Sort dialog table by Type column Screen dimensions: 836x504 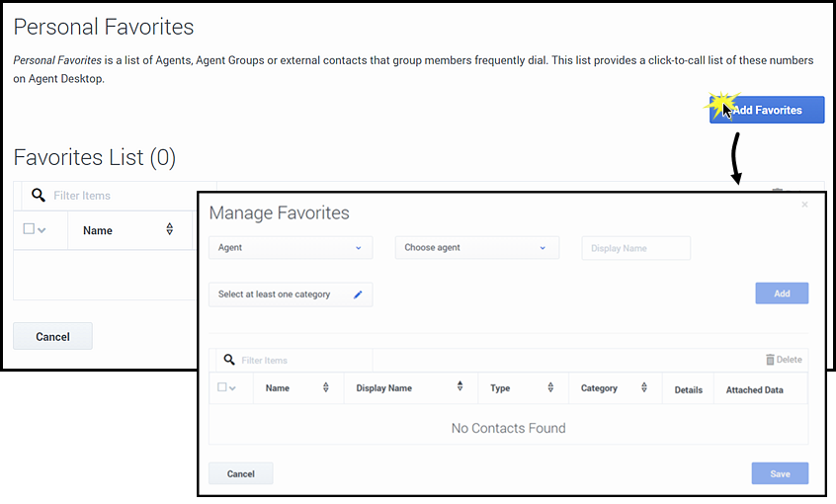pos(550,388)
